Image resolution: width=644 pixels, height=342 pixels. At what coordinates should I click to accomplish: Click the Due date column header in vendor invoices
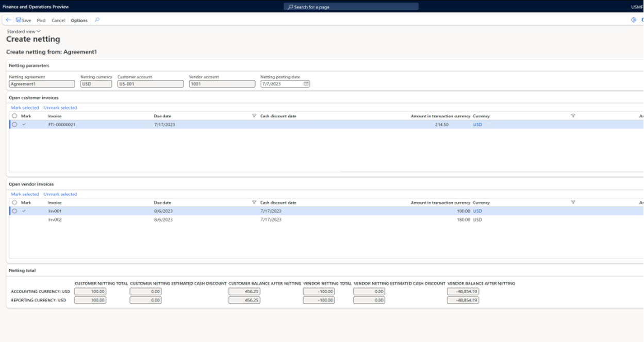pos(163,202)
